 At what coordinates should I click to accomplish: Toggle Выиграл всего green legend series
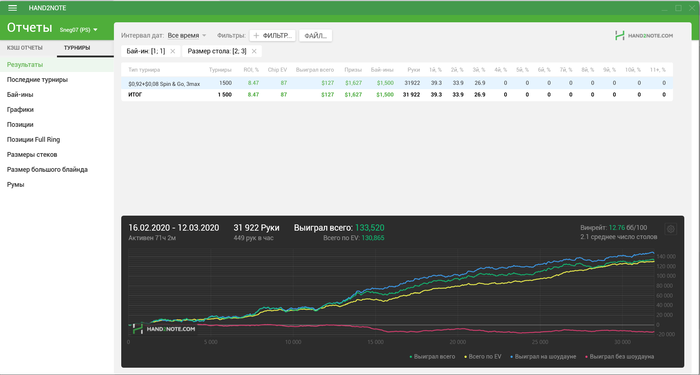432,357
